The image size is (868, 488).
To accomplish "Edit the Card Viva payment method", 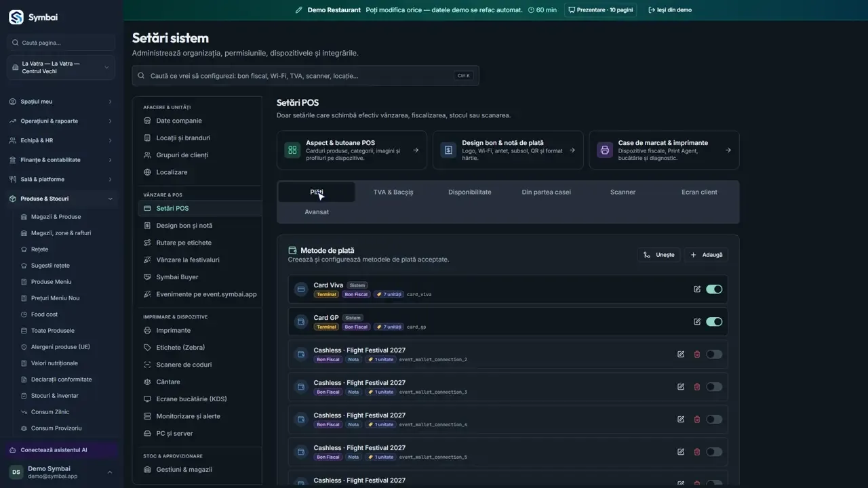I will (x=697, y=289).
